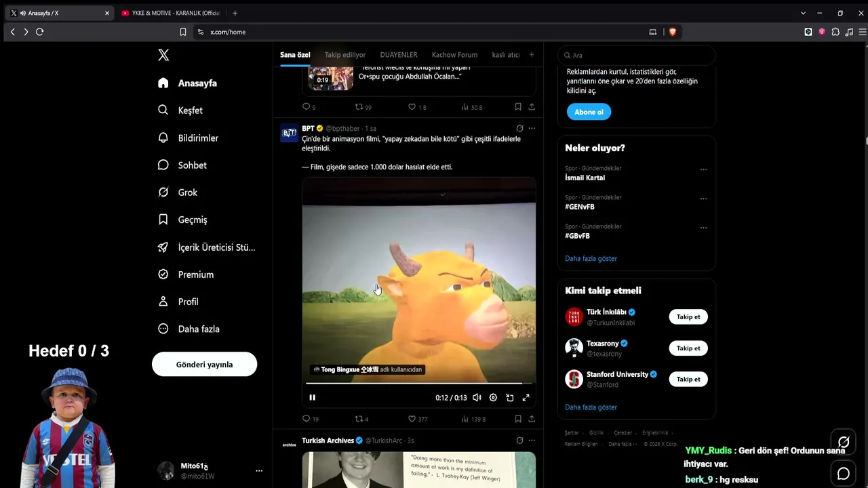Bookmark this page in the address bar
868x488 pixels.
pyautogui.click(x=183, y=32)
